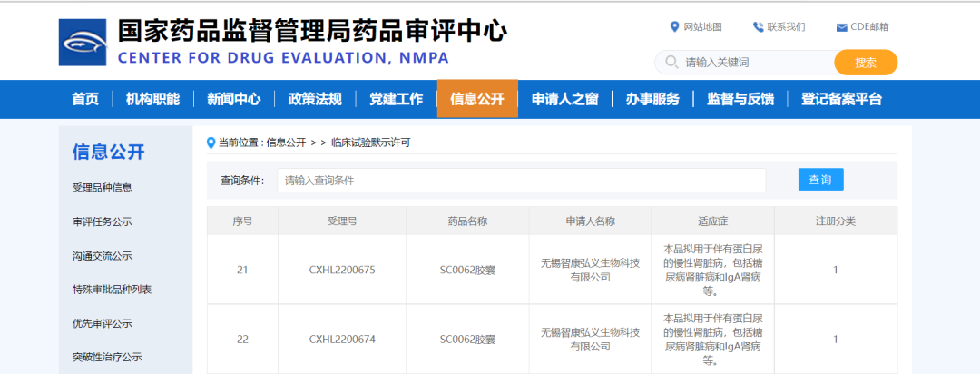
Task: Click acceptance number CXHL2200675 in table
Action: [x=342, y=270]
